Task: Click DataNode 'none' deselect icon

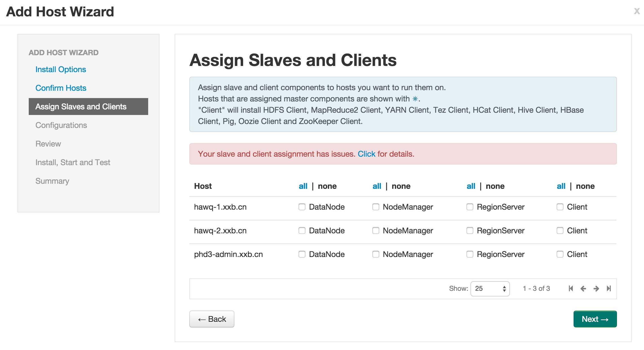Action: coord(327,186)
